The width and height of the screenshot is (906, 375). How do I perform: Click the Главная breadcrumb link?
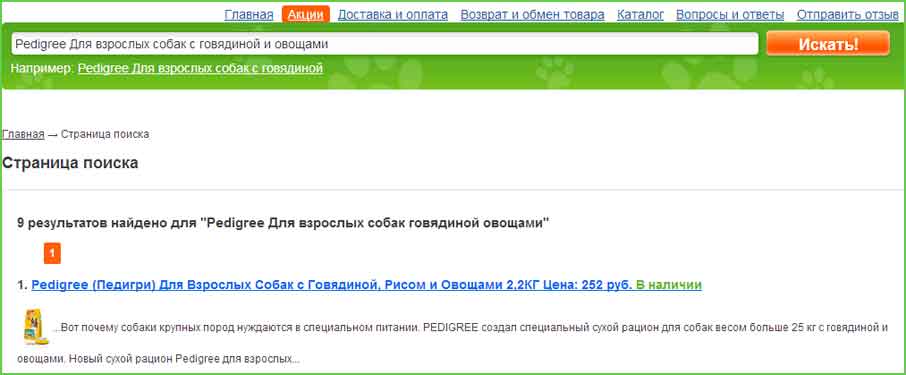click(23, 134)
